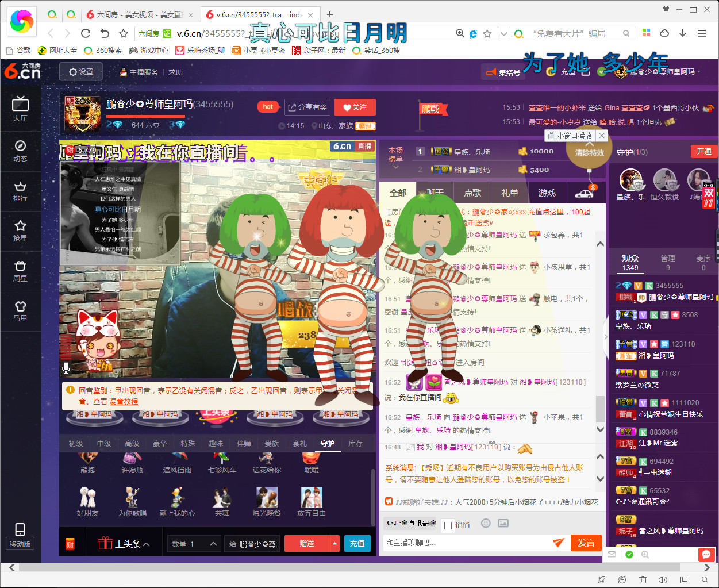Open the arrow dropdown beside 赠送
Viewport: 719px width, 588px height.
pos(335,544)
